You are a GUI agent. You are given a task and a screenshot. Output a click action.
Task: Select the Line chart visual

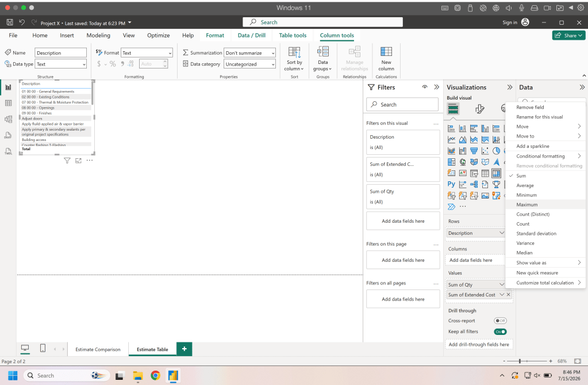pos(452,140)
